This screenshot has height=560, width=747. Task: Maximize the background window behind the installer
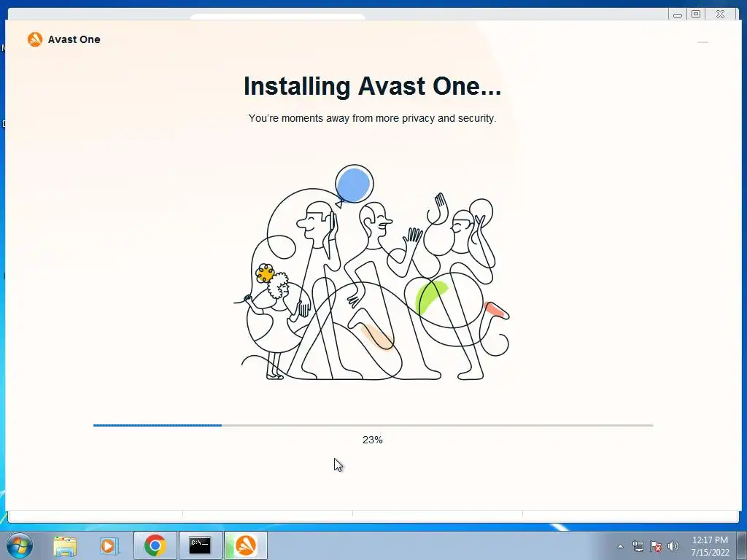coord(696,15)
